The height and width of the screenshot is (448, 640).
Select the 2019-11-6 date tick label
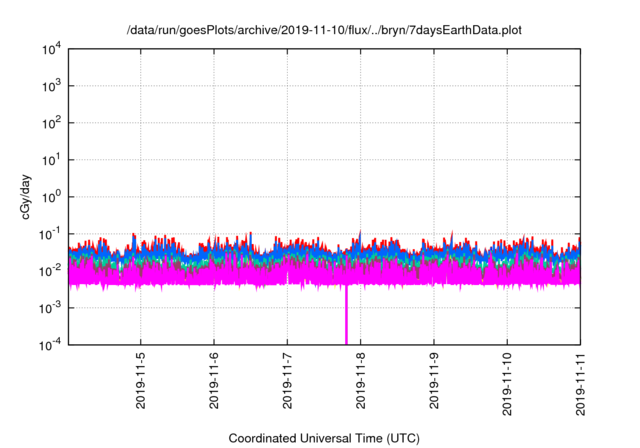(x=214, y=382)
